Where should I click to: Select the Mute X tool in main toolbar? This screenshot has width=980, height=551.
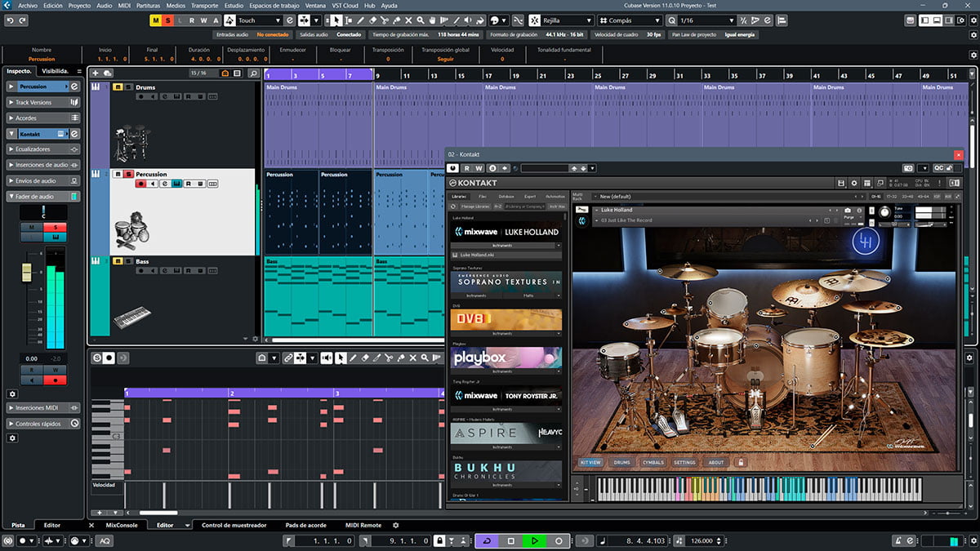click(408, 20)
